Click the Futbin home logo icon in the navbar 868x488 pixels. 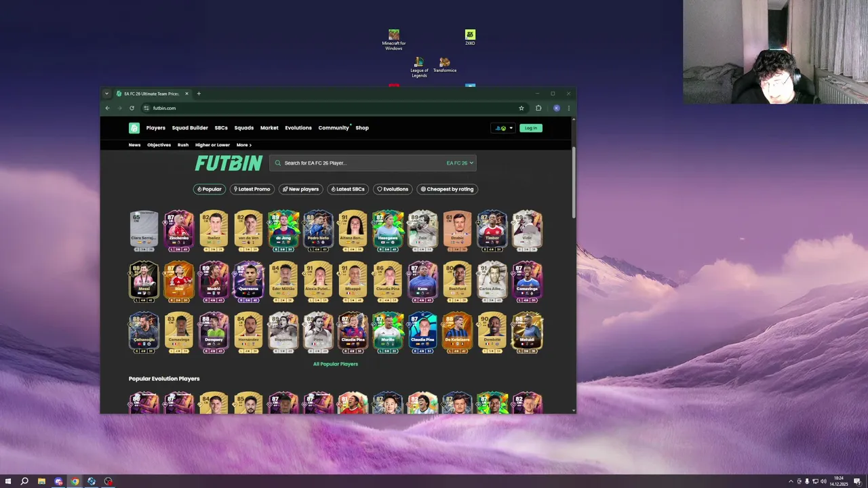(x=134, y=128)
